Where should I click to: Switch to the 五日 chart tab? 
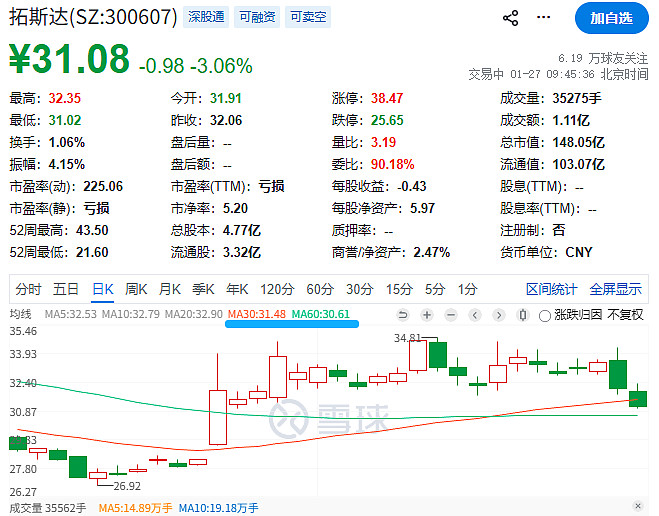(66, 289)
